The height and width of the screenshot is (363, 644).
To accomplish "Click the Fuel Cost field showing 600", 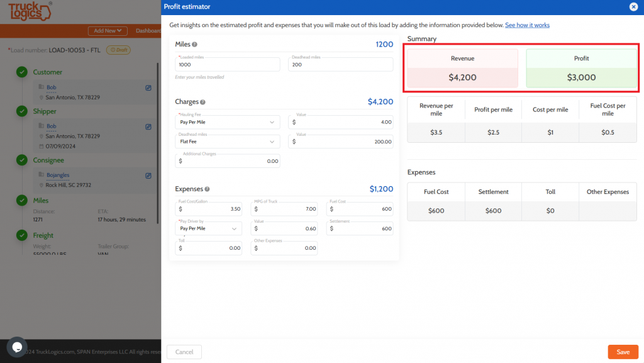I will pos(360,209).
